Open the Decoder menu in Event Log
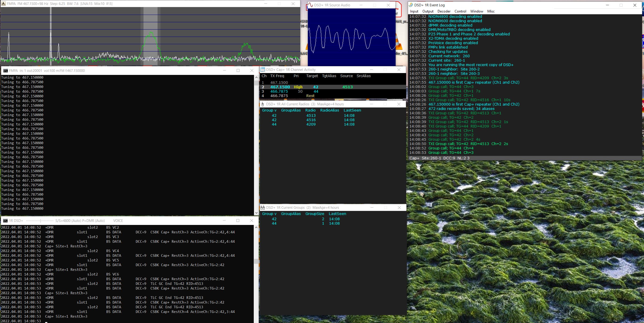644x323 pixels. point(444,11)
